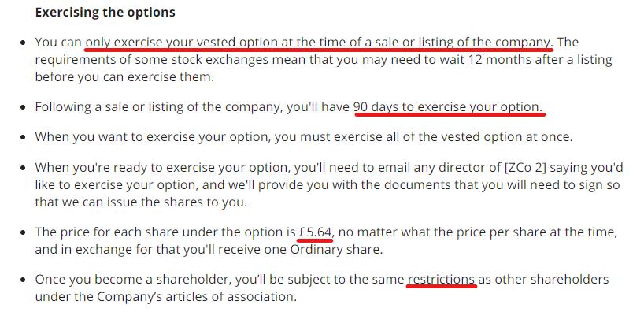Image resolution: width=644 pixels, height=312 pixels.
Task: Click the bullet before "Once you become a shareholder"
Action: pos(24,280)
